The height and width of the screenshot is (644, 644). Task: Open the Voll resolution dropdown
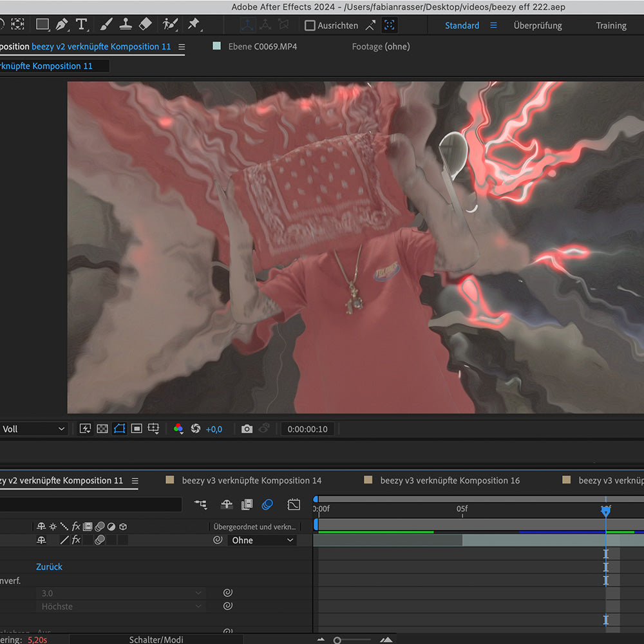coord(33,429)
